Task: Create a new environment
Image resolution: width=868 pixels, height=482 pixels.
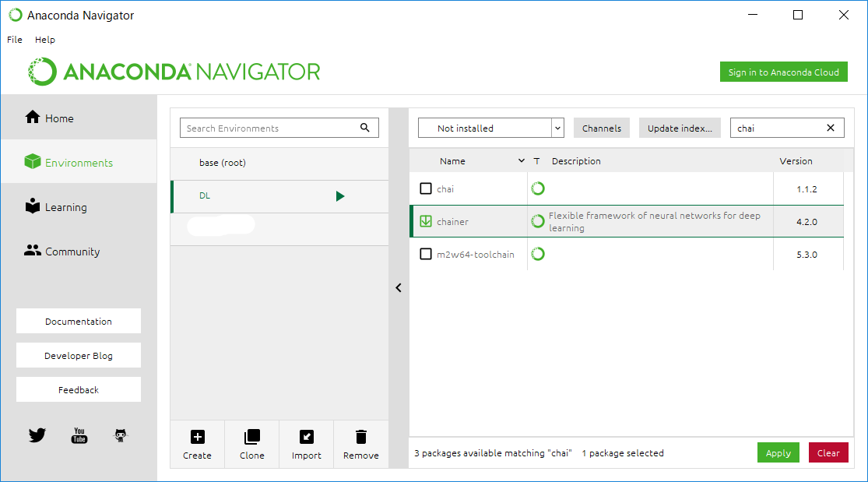Action: (x=197, y=442)
